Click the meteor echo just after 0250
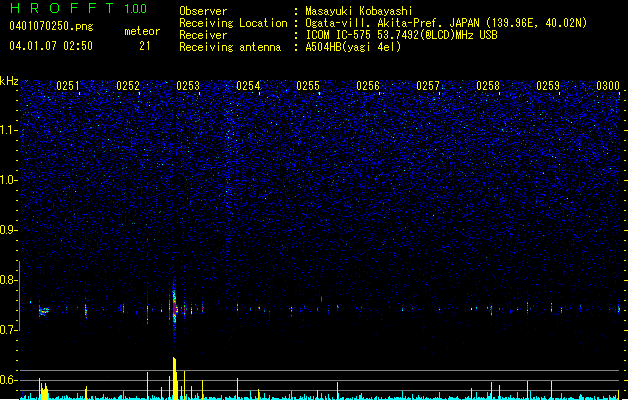Screen dimensions: 629x400 (44, 311)
